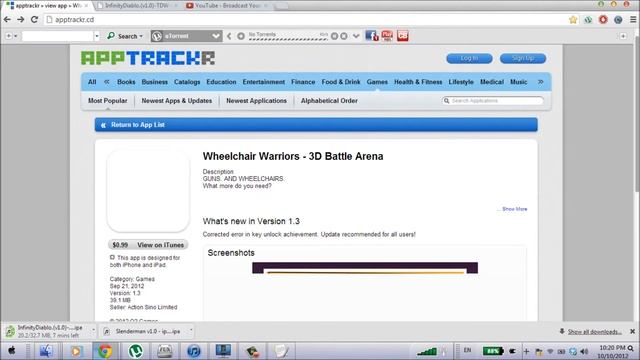Viewport: 640px width, 360px height.
Task: Open Newest Apps & Updates
Action: [177, 101]
